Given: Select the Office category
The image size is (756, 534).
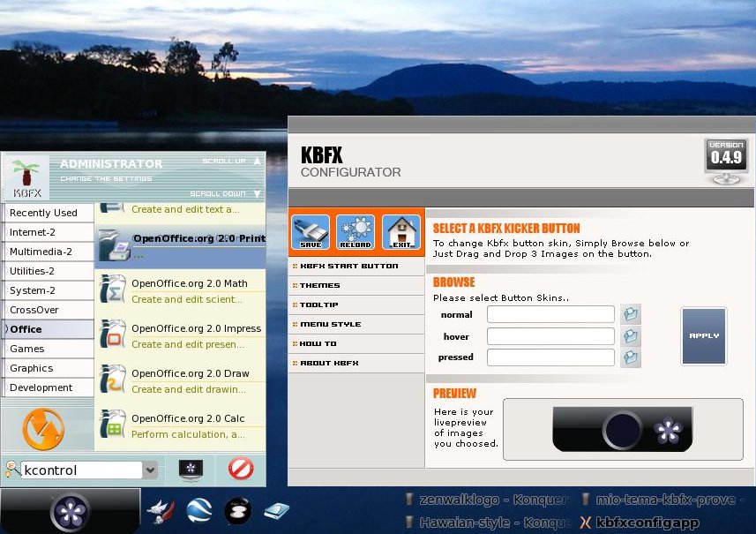Looking at the screenshot, I should tap(48, 329).
